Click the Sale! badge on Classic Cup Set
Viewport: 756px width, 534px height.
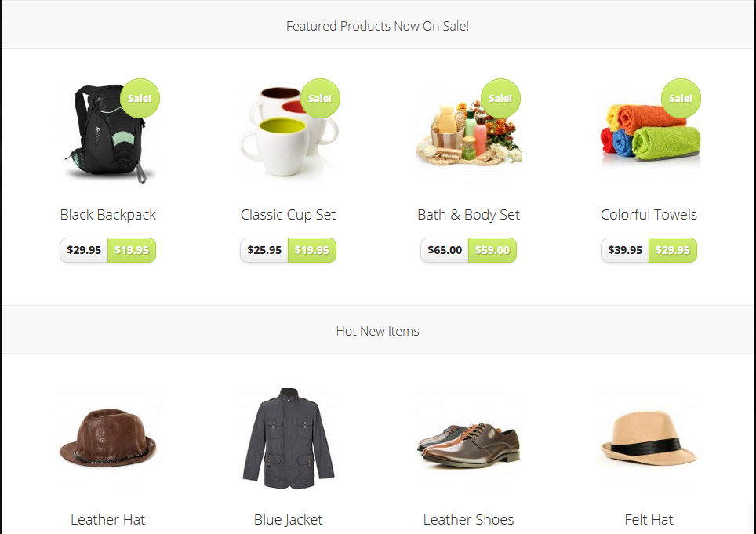pyautogui.click(x=320, y=98)
